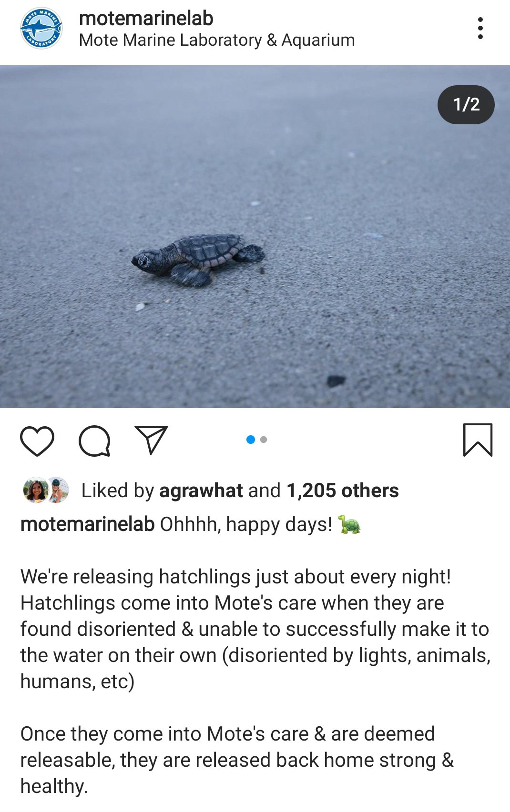
Task: Open the Mote Marine Laboratory profile logo
Action: click(x=41, y=28)
